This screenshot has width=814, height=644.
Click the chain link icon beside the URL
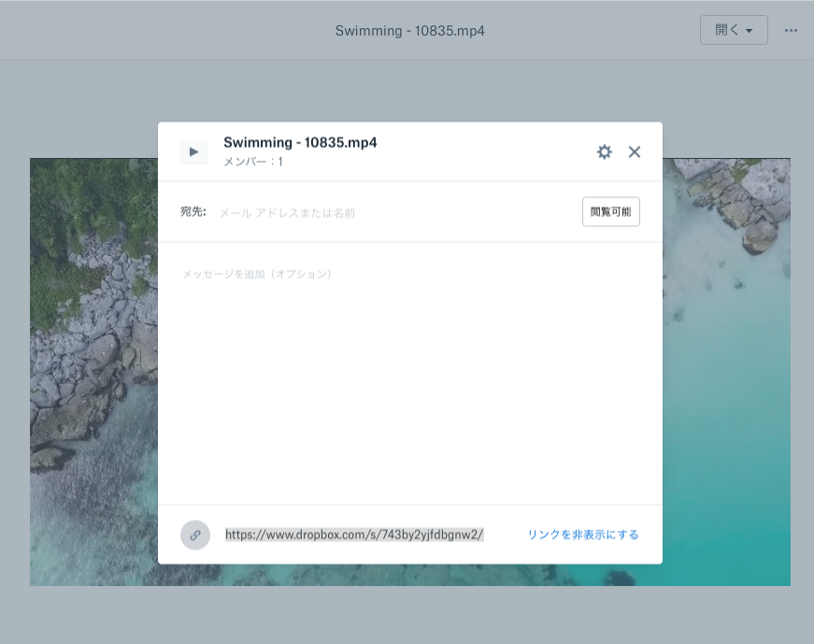(x=195, y=535)
